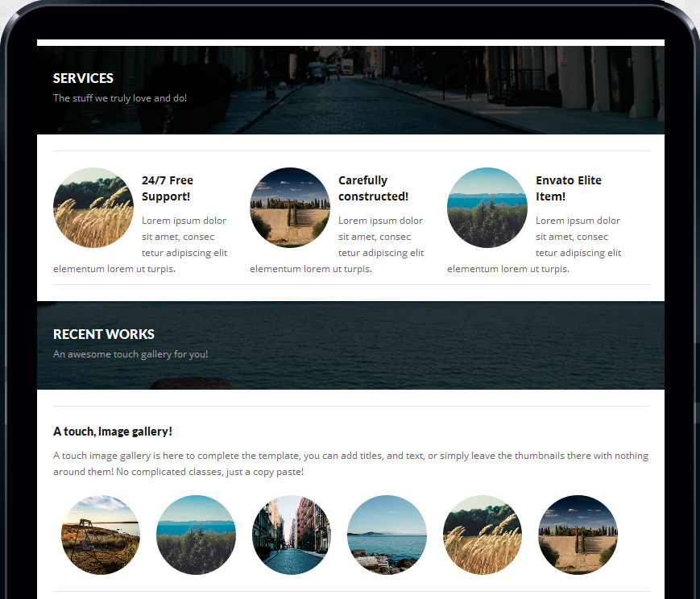Open the city street gallery thumbnail
This screenshot has height=599, width=700.
tap(292, 535)
